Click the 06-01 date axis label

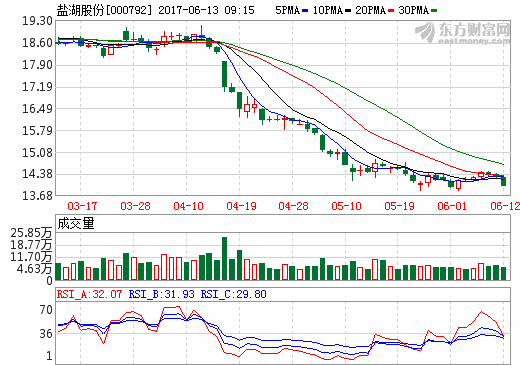[452, 206]
